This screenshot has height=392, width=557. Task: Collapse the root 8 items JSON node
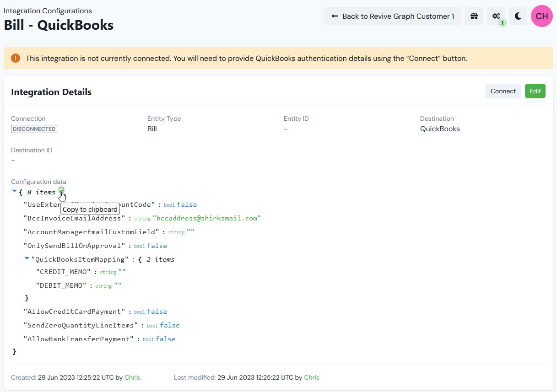(15, 192)
